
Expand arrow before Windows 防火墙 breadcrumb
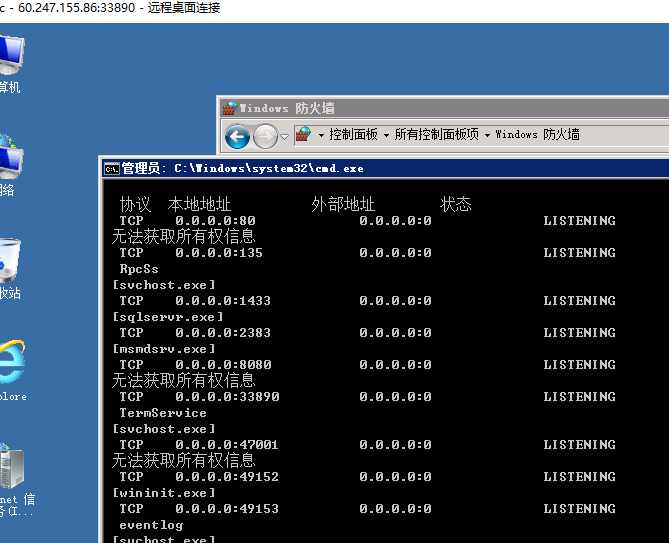coord(488,135)
